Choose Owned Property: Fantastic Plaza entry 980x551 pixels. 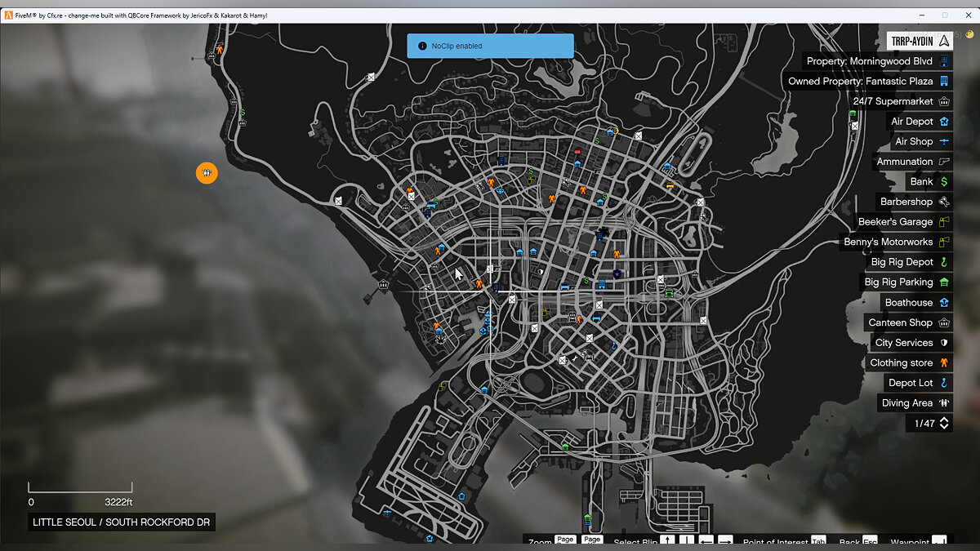(x=860, y=81)
